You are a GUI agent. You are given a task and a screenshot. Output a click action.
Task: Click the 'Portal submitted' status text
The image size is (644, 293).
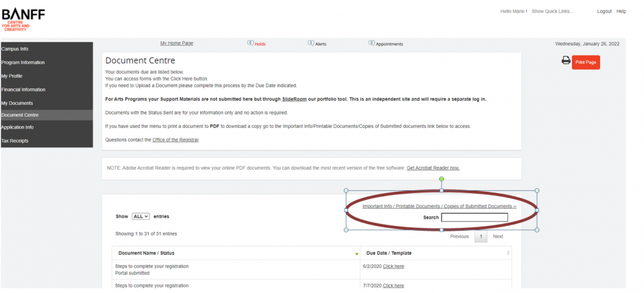(x=132, y=273)
